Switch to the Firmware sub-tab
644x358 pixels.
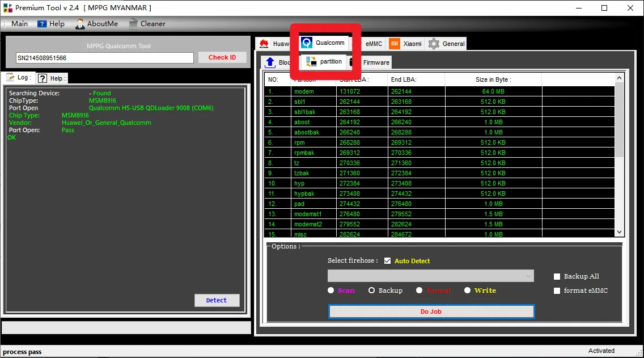point(376,62)
